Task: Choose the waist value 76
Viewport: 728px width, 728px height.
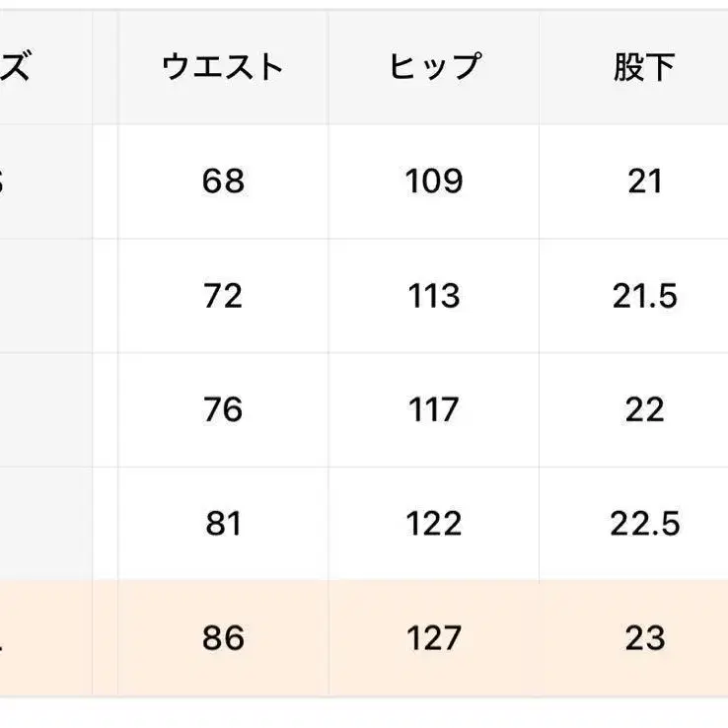Action: tap(223, 409)
